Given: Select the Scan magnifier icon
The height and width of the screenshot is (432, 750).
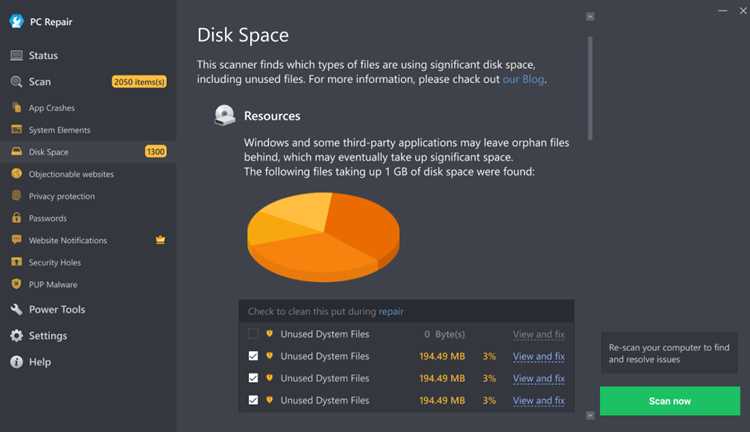Looking at the screenshot, I should [x=16, y=82].
